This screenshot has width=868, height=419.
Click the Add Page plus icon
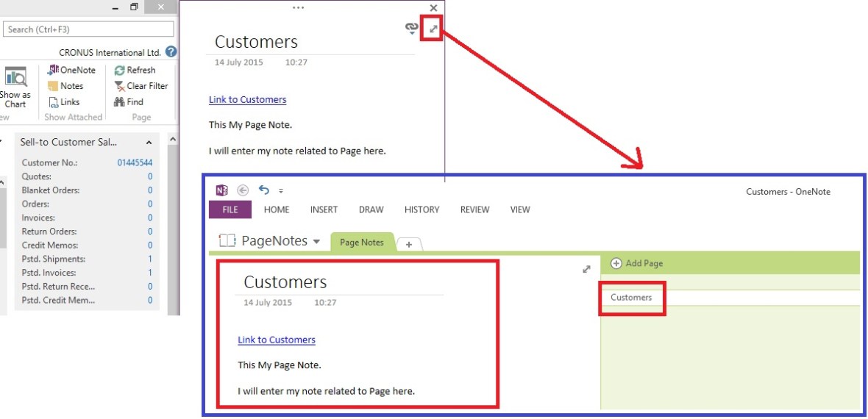click(x=616, y=263)
